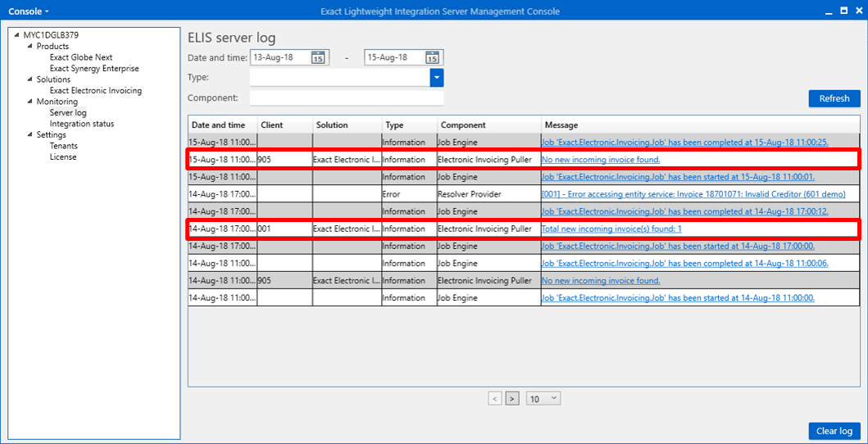Open 'Total new incoming invoice(s) found: 1' link
The width and height of the screenshot is (868, 444).
pos(611,229)
